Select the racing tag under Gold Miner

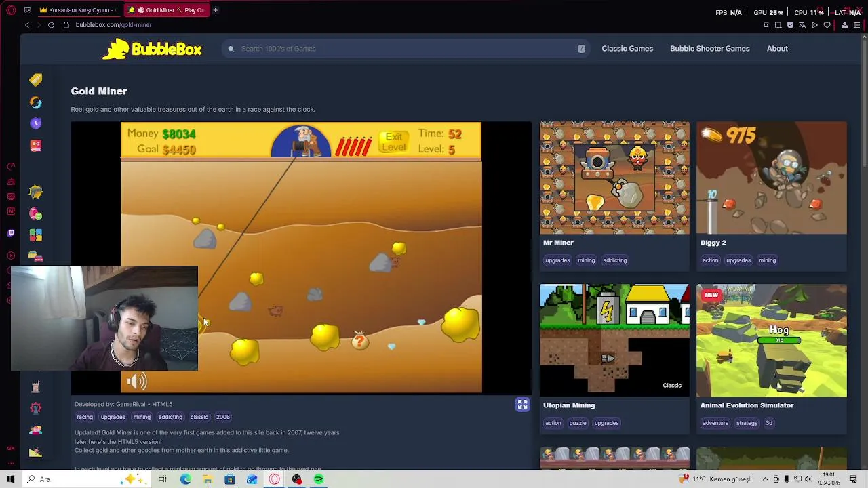85,417
